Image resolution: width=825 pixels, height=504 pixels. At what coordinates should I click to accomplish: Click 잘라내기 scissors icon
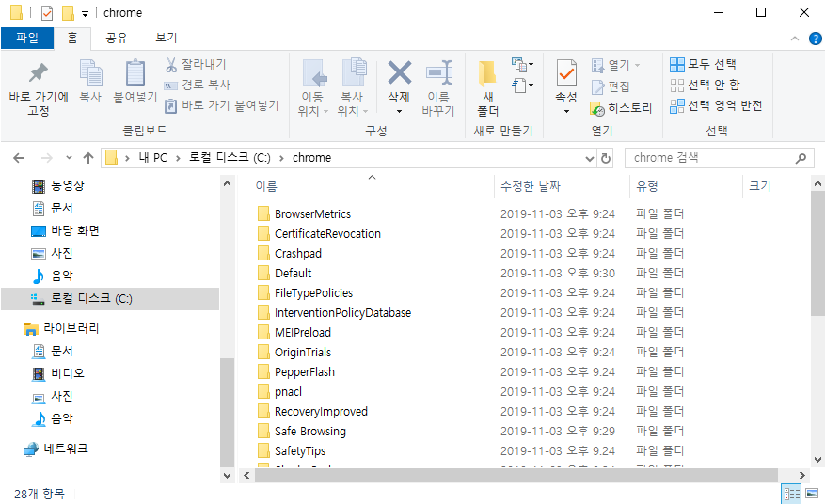171,65
